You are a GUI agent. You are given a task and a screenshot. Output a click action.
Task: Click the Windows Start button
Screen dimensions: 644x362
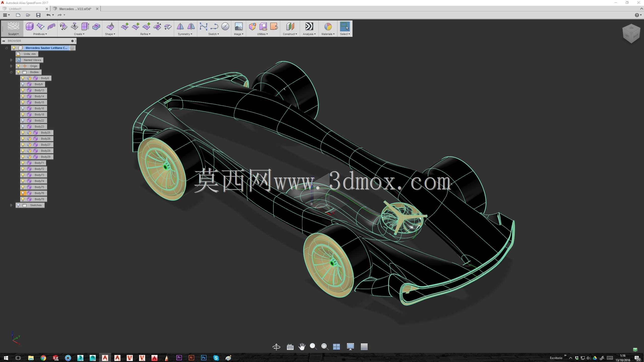6,358
